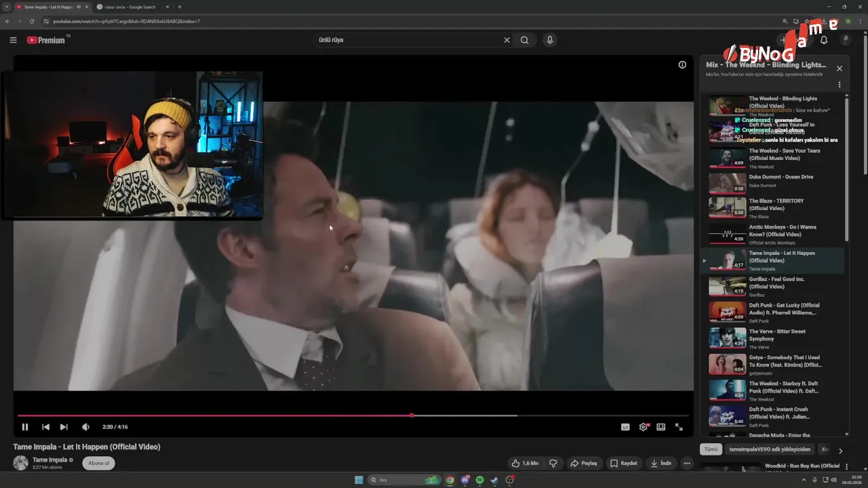Go back with Chrome back arrow
The image size is (868, 488).
(7, 21)
